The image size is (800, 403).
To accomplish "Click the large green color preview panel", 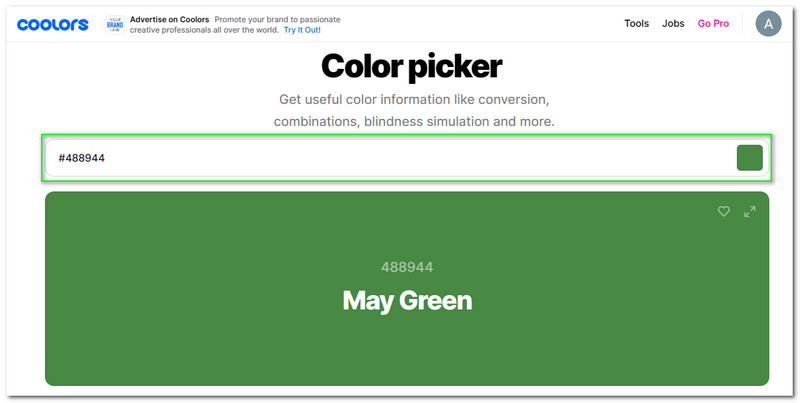I will 200,340.
